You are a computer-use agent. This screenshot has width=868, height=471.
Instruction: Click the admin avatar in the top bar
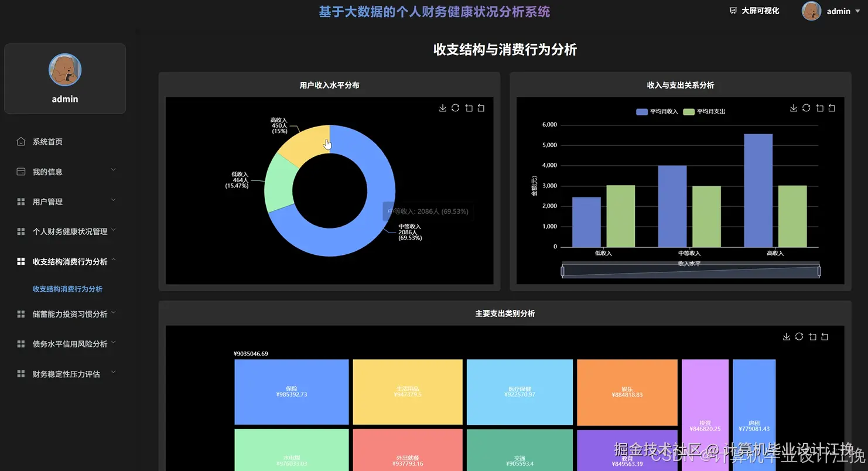[x=811, y=11]
